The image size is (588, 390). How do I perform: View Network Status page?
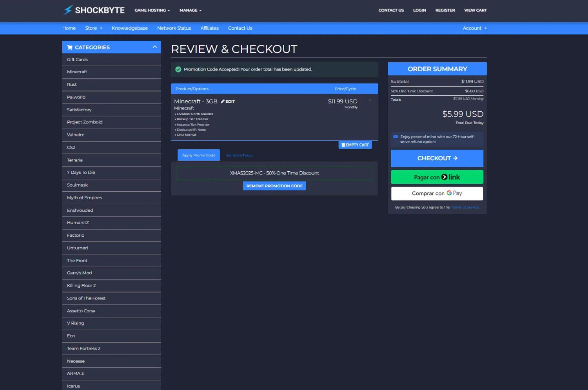tap(174, 28)
